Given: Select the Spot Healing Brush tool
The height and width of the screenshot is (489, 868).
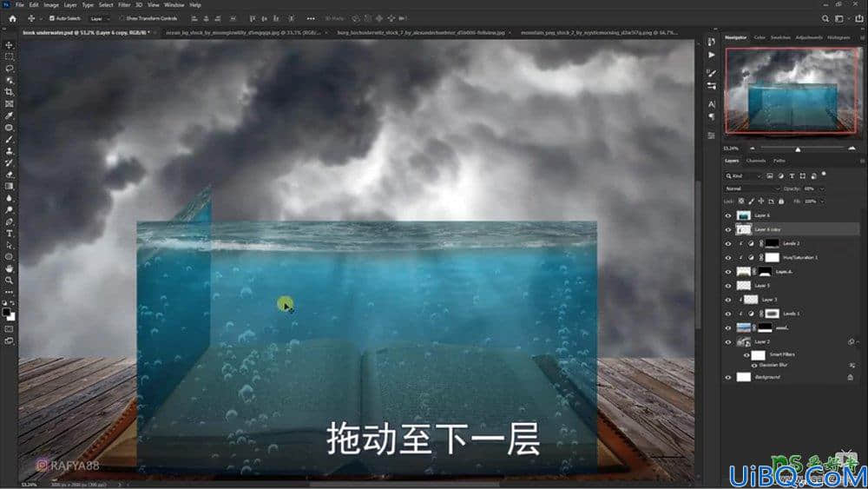Looking at the screenshot, I should [x=9, y=128].
